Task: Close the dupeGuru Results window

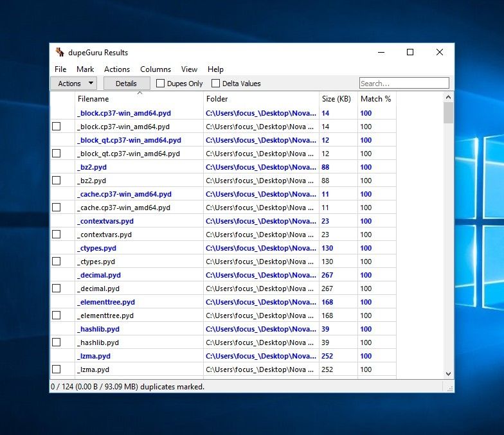Action: click(440, 53)
